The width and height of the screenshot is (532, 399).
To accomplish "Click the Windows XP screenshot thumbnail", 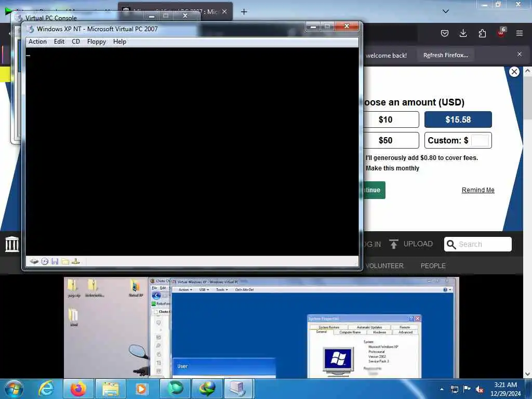I will pyautogui.click(x=261, y=327).
